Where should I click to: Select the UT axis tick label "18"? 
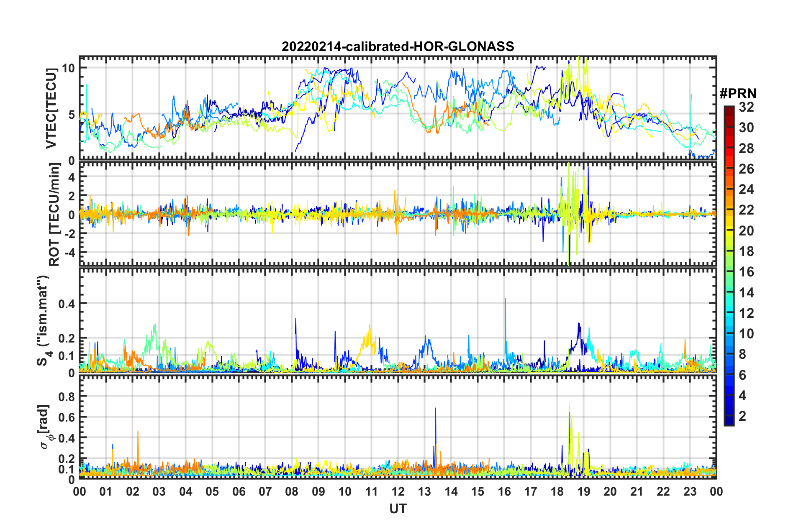tap(557, 491)
